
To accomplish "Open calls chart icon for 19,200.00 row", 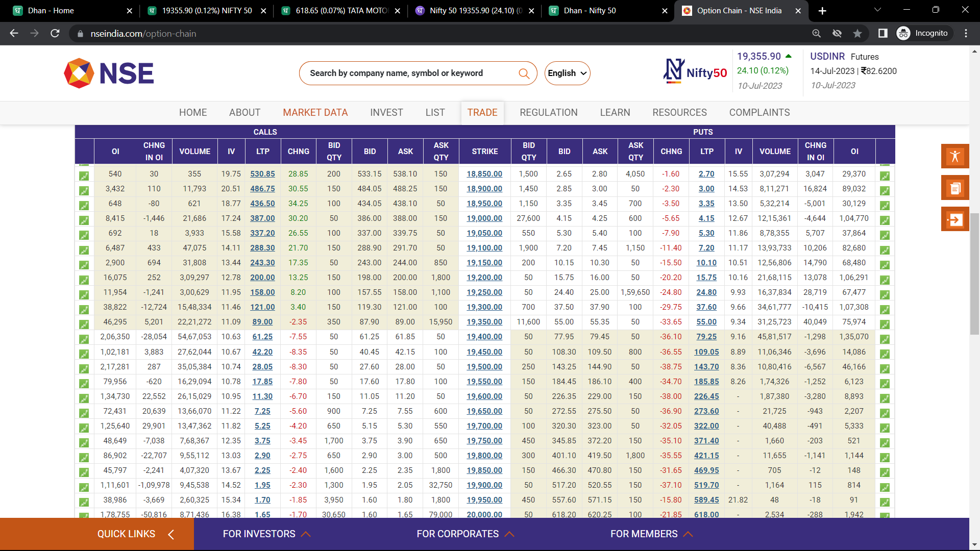I will [84, 280].
